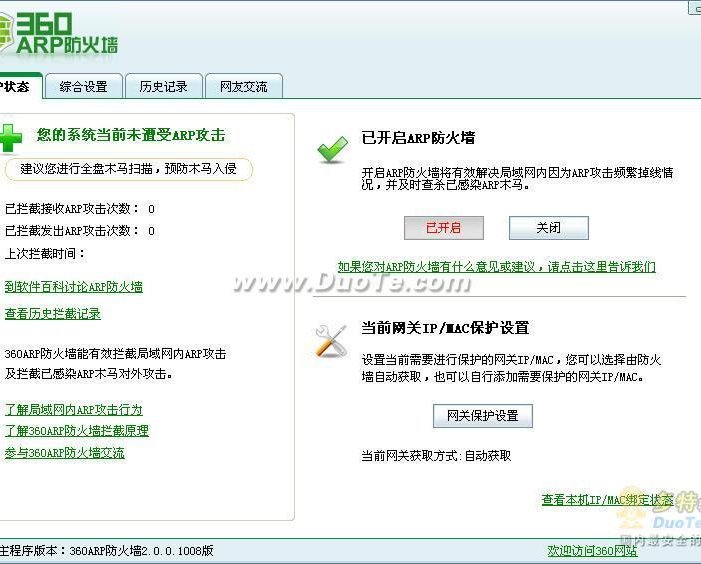Open link 到软件百科讨论ARP防火墙

pos(74,286)
